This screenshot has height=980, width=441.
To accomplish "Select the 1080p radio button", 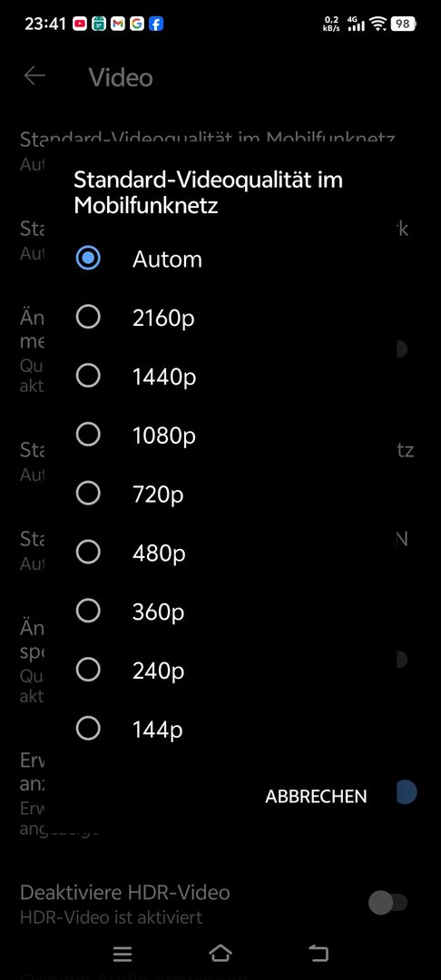I will pyautogui.click(x=88, y=435).
